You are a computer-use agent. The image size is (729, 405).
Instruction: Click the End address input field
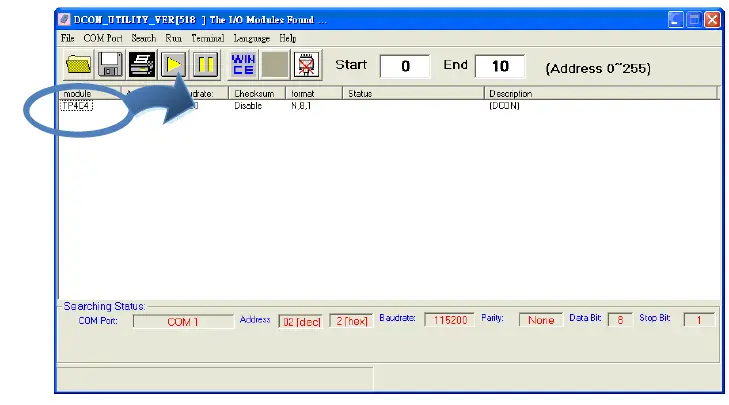(500, 66)
